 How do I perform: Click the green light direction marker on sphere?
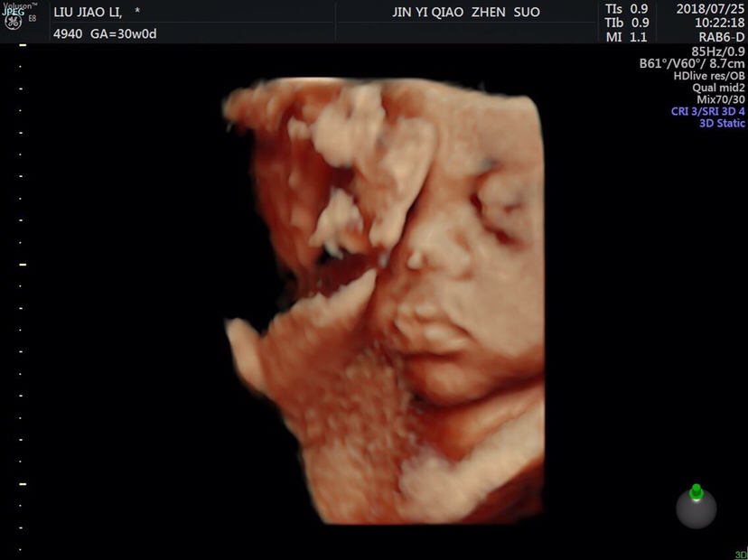coord(696,492)
